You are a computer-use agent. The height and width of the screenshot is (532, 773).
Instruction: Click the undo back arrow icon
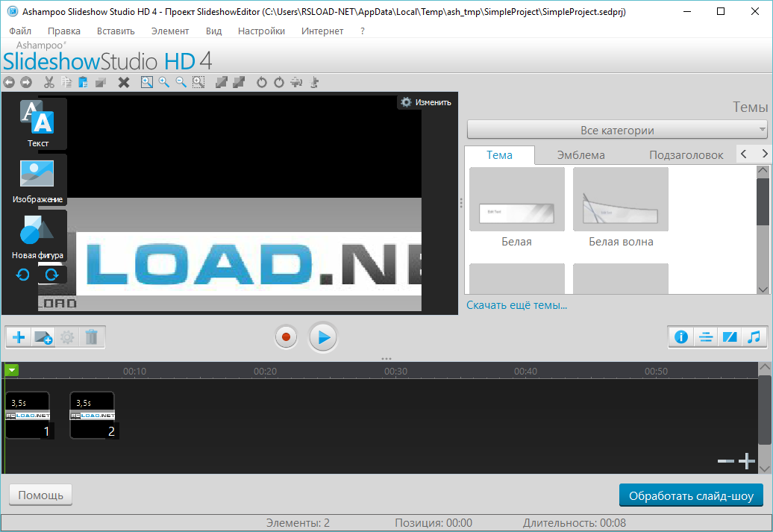tap(10, 82)
